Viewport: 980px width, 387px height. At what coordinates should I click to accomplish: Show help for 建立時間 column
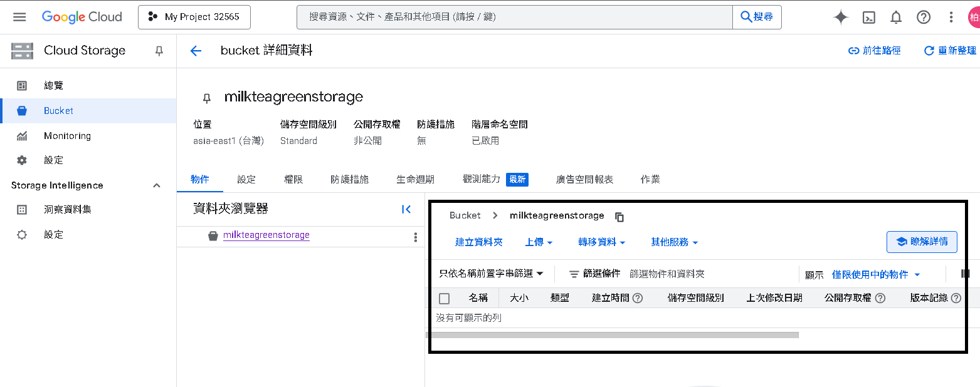click(x=638, y=298)
